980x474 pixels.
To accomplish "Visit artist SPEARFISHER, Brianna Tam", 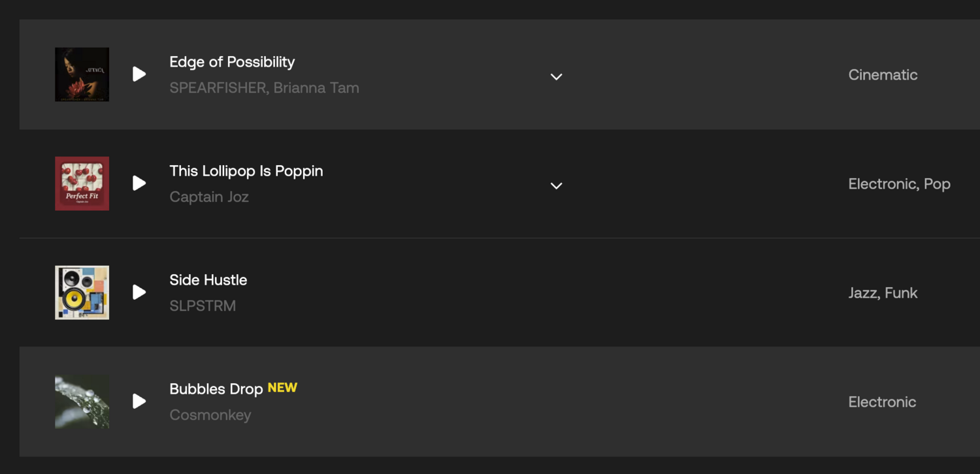I will [x=264, y=87].
